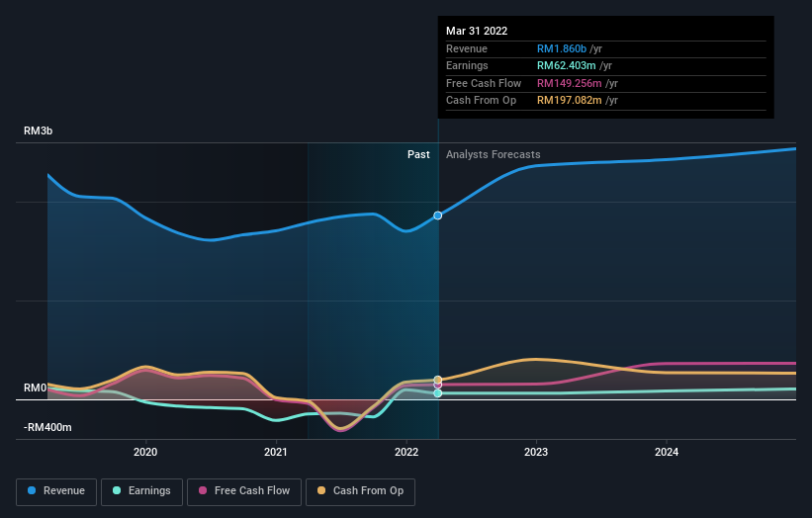
Task: Click the RM3b y-axis label
Action: [38, 130]
